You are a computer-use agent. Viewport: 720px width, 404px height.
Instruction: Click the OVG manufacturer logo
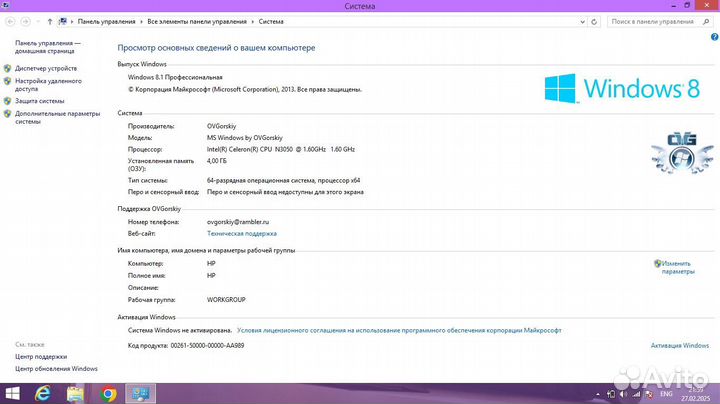pos(682,153)
